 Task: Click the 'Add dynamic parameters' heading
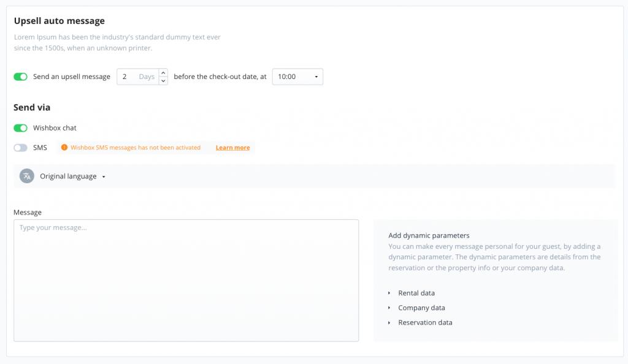click(429, 235)
